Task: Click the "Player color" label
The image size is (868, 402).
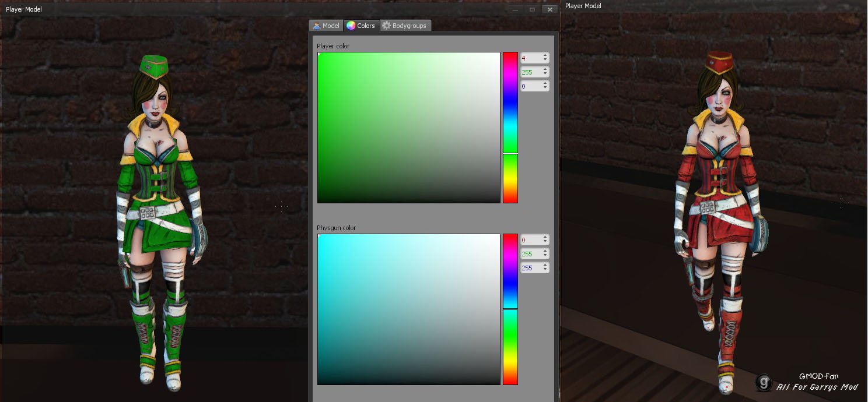Action: (x=333, y=46)
